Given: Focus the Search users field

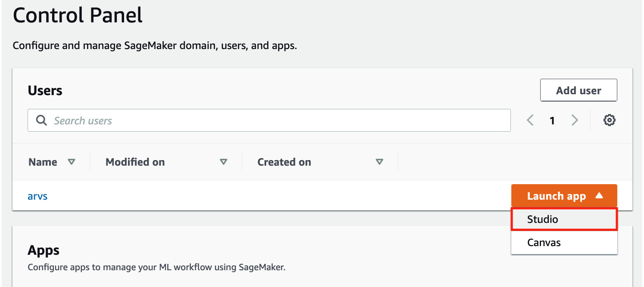Looking at the screenshot, I should pyautogui.click(x=269, y=120).
